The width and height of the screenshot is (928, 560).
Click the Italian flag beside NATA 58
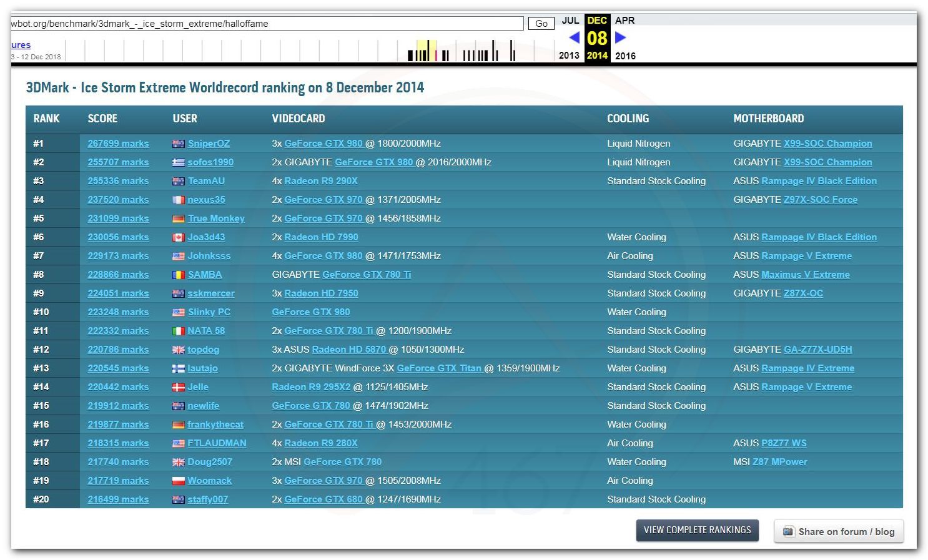click(x=179, y=331)
